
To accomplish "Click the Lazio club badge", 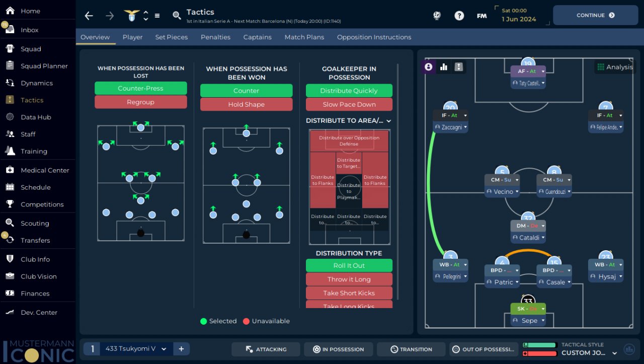I will click(132, 15).
